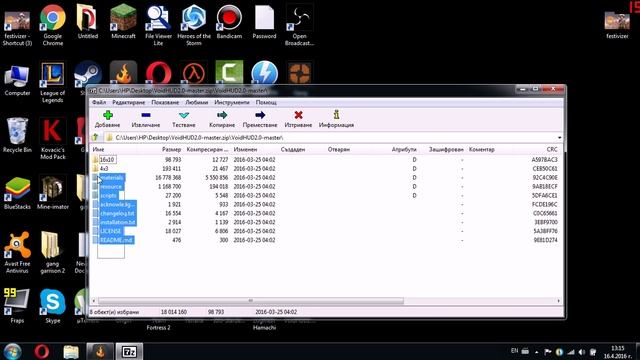Select the 16x10 folder row

pyautogui.click(x=325, y=160)
